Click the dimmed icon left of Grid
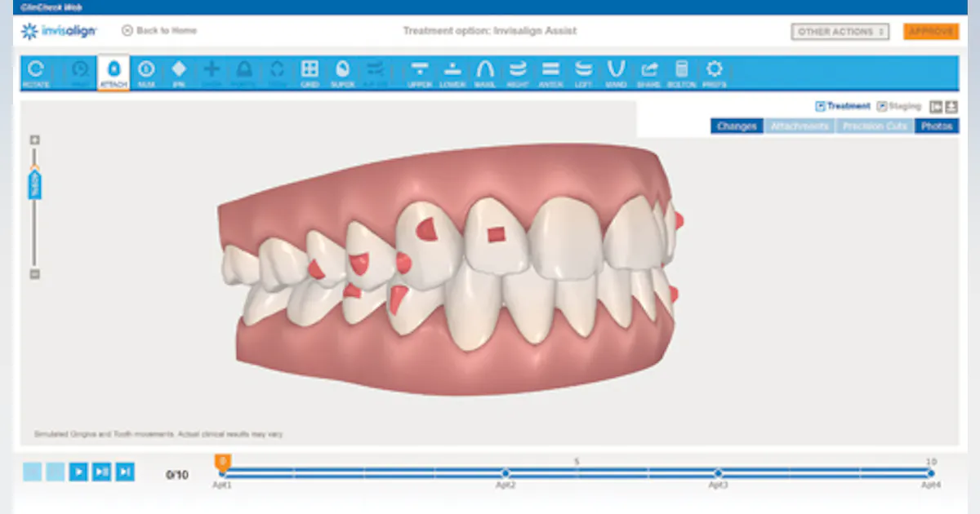Image resolution: width=980 pixels, height=514 pixels. 277,73
